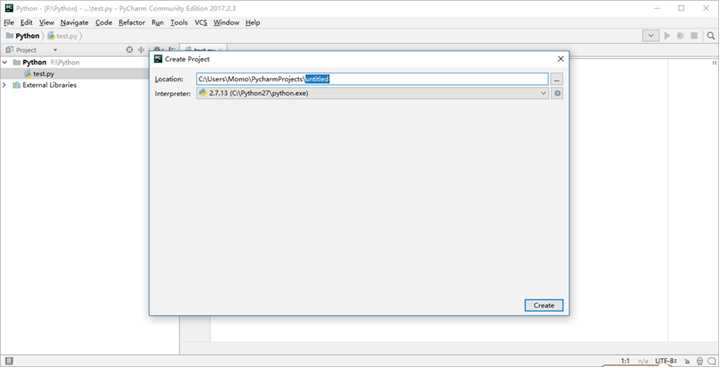Viewport: 720px width, 368px height.
Task: Click the scroll-from-source target icon
Action: [x=129, y=50]
